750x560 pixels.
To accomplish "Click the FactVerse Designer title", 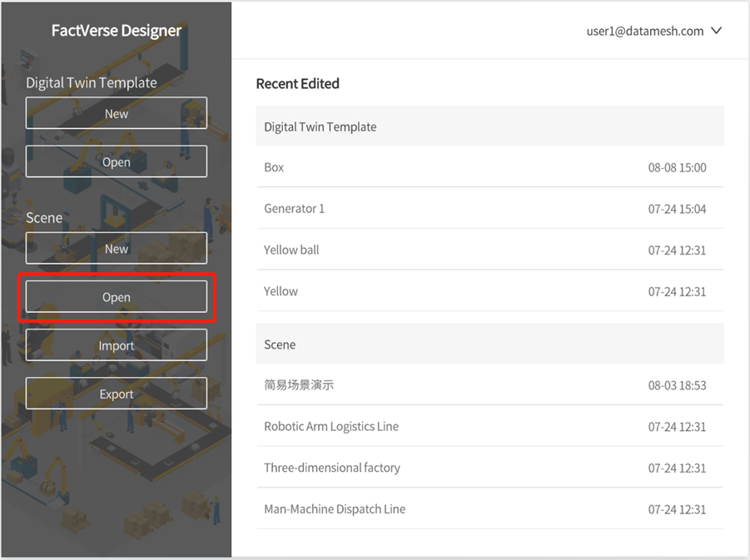I will click(117, 31).
